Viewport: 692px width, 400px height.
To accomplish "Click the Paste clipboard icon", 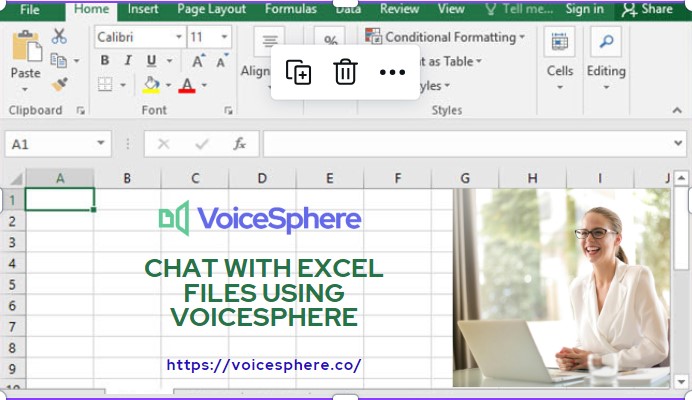I will click(x=26, y=46).
